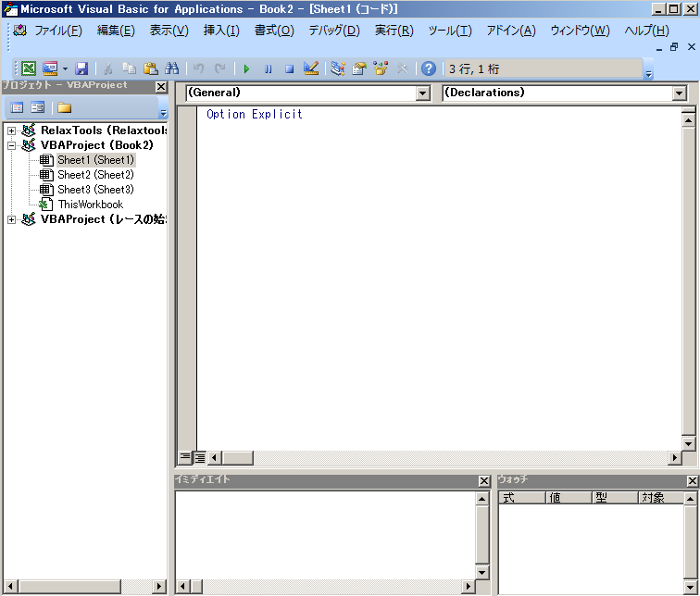Click the 型 column header in Watch
700x596 pixels.
[x=615, y=497]
